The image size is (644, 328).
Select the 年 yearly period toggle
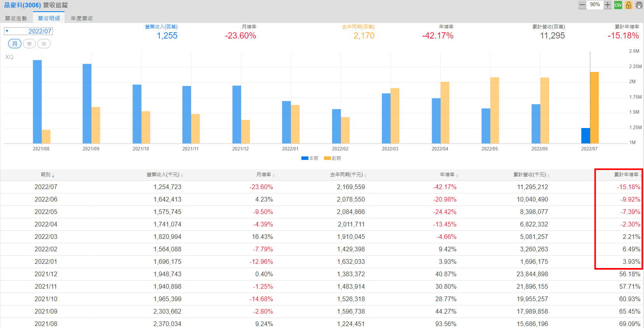(x=44, y=44)
